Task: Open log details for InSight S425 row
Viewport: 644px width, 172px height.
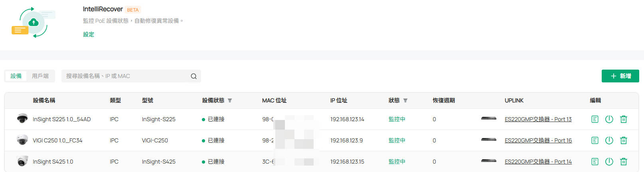Action: point(595,162)
